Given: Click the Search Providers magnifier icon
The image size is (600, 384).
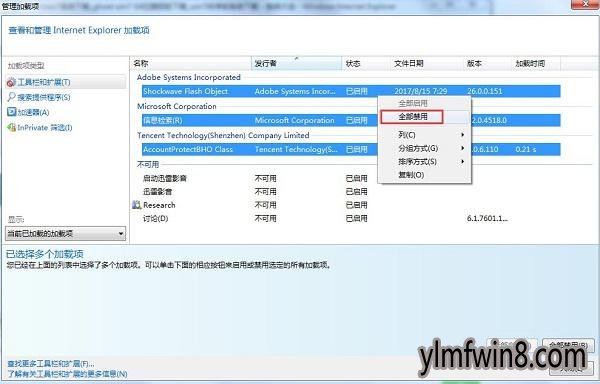Looking at the screenshot, I should click(x=11, y=97).
